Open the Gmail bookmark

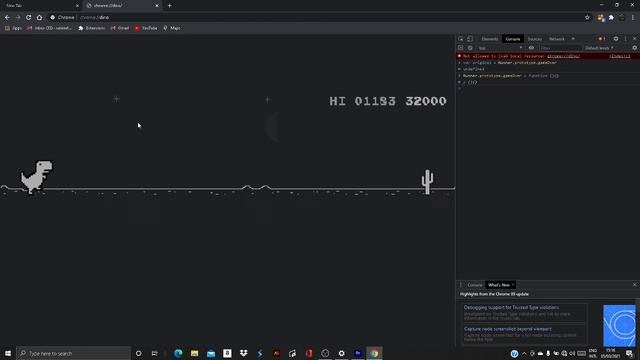tap(120, 28)
